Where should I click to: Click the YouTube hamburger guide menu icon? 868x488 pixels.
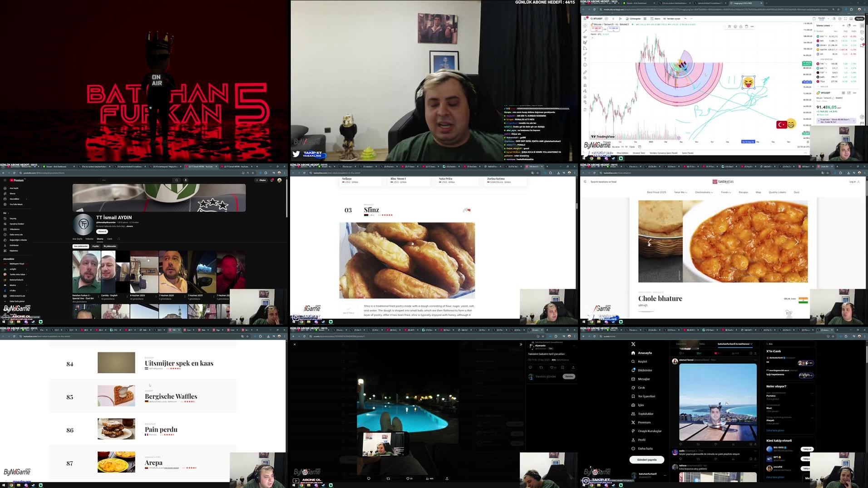pos(5,180)
